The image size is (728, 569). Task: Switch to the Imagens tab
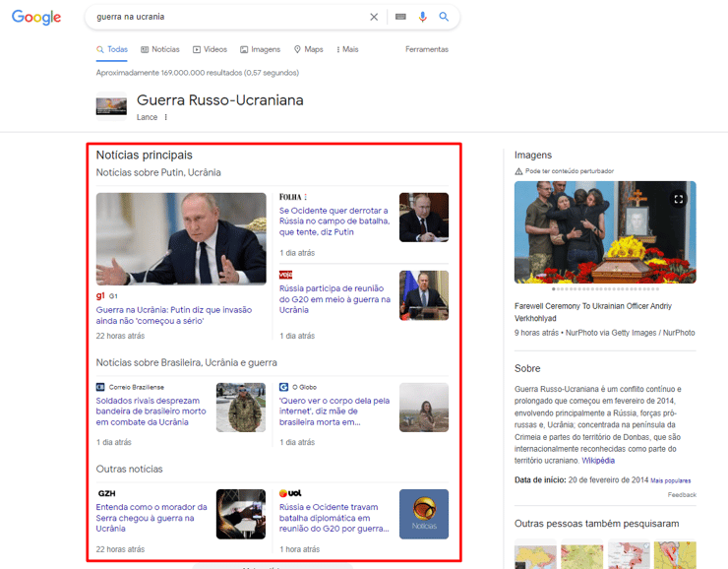[260, 49]
